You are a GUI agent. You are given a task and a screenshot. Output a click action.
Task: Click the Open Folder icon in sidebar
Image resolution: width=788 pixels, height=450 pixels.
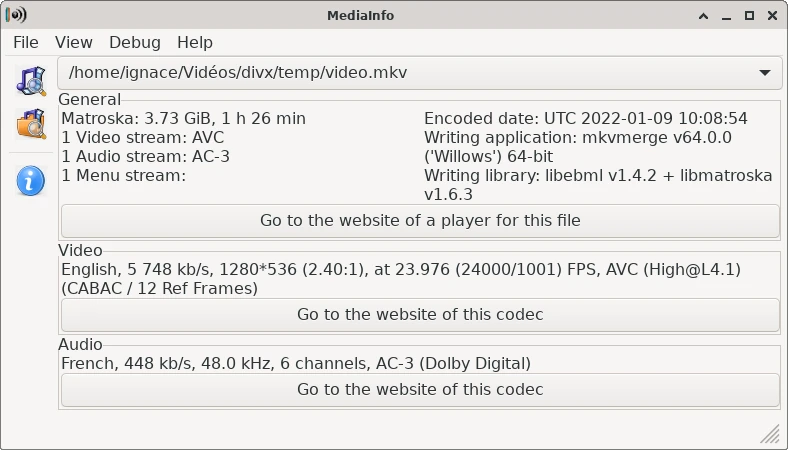31,124
